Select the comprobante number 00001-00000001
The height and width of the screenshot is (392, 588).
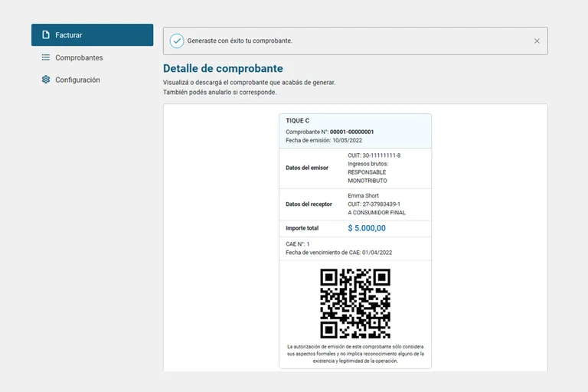351,132
